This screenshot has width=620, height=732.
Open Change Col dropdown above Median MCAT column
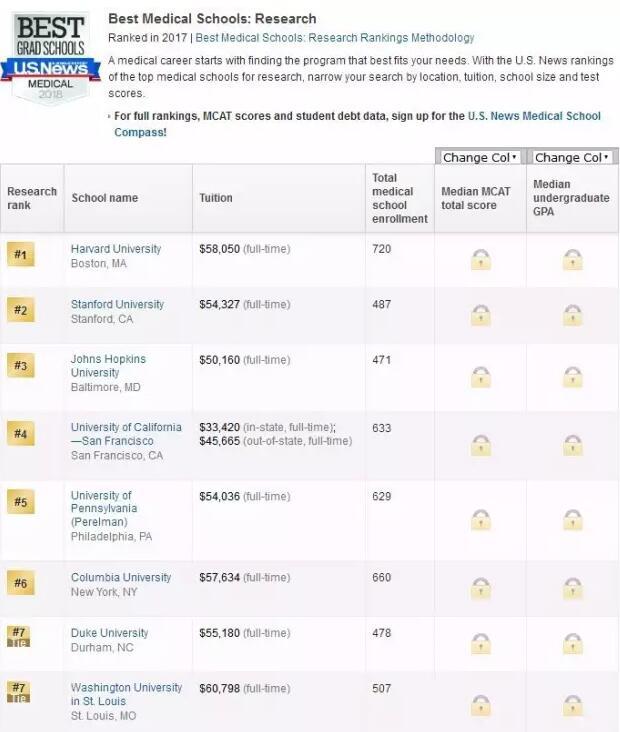coord(480,157)
